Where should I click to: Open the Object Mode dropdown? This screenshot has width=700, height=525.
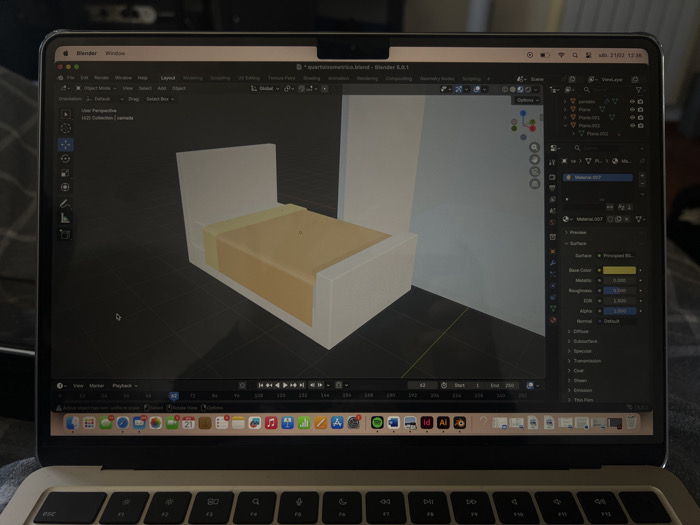click(x=96, y=88)
